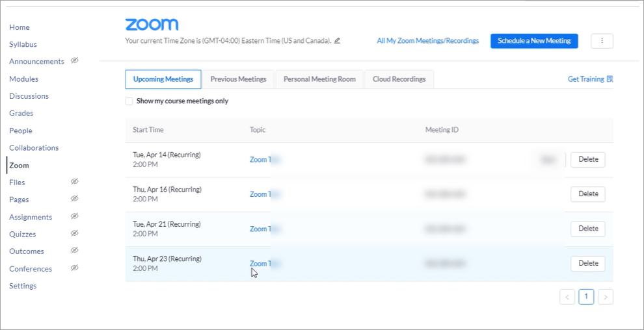
Task: Open People in course navigation
Action: (x=21, y=131)
